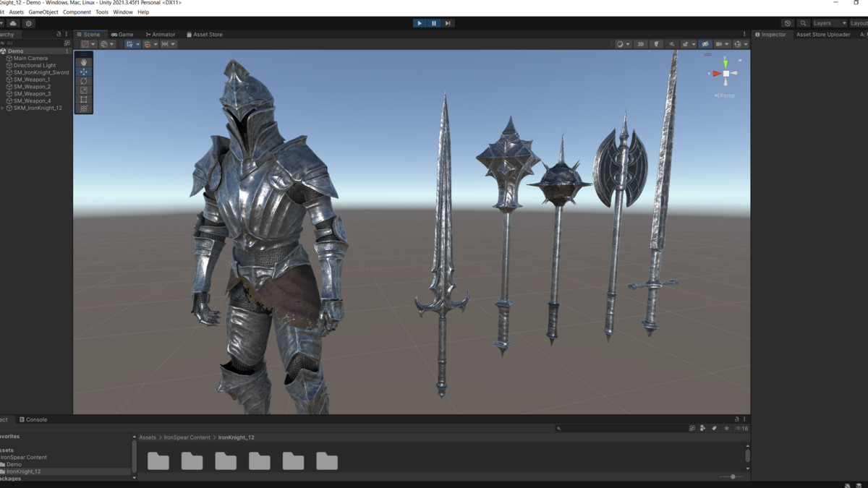Click the Step forward button
This screenshot has width=868, height=488.
coord(448,23)
